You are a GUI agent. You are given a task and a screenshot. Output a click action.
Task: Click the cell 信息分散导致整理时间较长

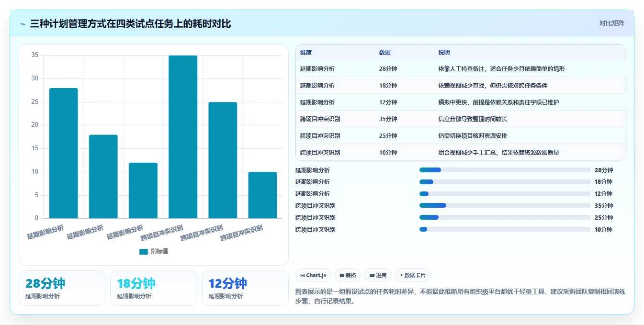pos(473,119)
